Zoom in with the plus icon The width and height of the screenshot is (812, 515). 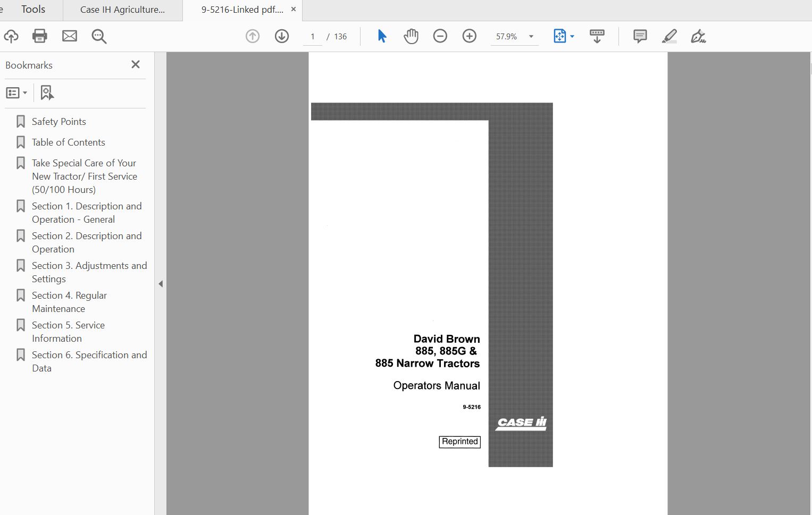tap(470, 36)
